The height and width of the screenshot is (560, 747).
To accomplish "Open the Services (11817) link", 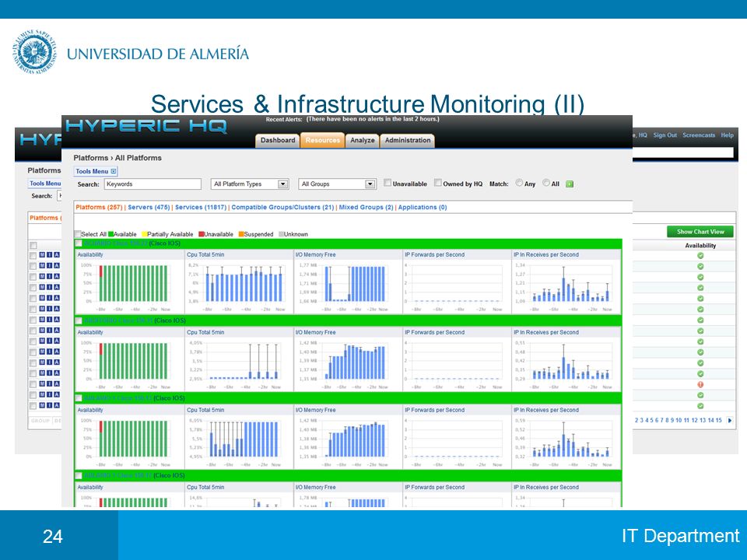I will (x=201, y=207).
